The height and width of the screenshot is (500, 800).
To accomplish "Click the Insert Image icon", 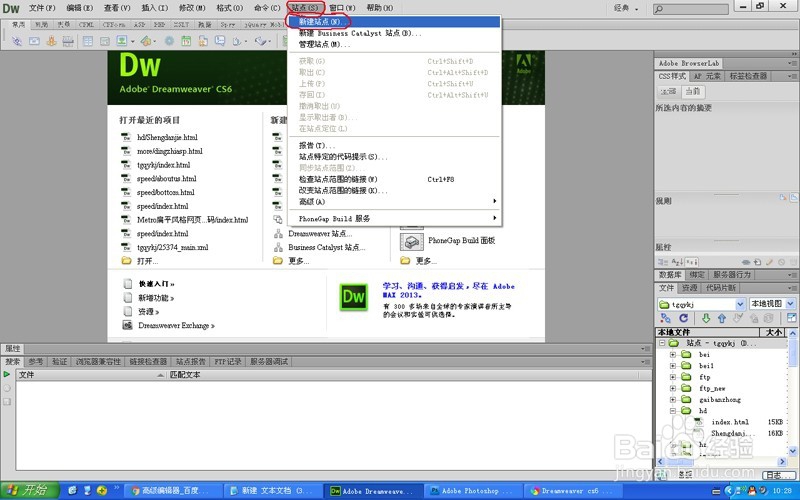I will coord(121,40).
